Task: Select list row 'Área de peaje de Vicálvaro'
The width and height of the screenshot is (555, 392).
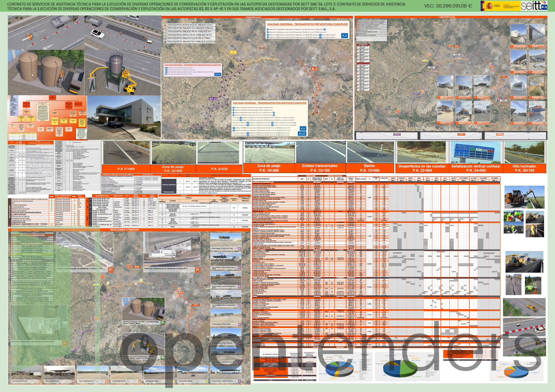Action: 32,250
